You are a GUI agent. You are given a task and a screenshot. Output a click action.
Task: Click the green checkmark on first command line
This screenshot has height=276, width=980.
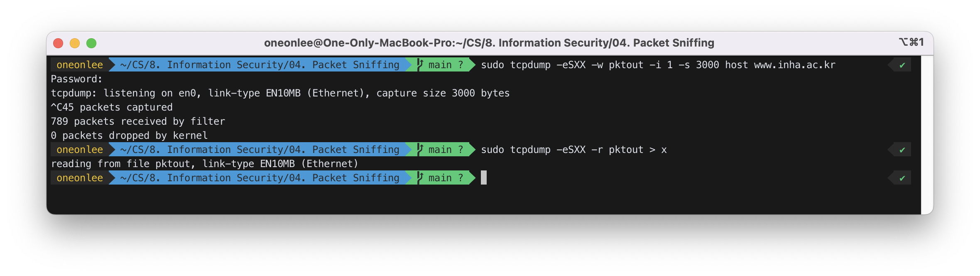pos(902,65)
